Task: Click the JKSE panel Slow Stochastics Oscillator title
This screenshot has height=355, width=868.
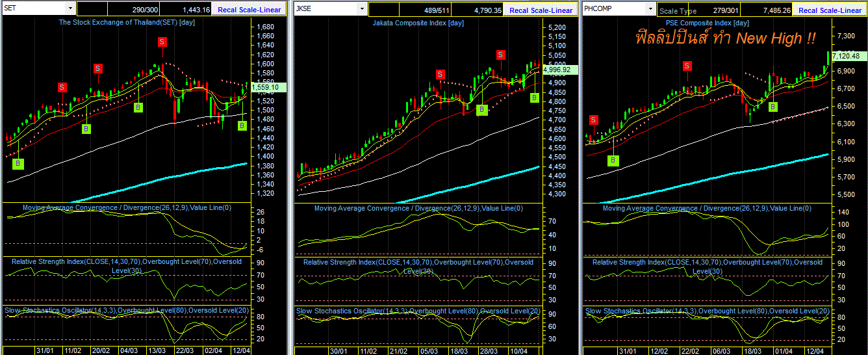Action: click(418, 311)
